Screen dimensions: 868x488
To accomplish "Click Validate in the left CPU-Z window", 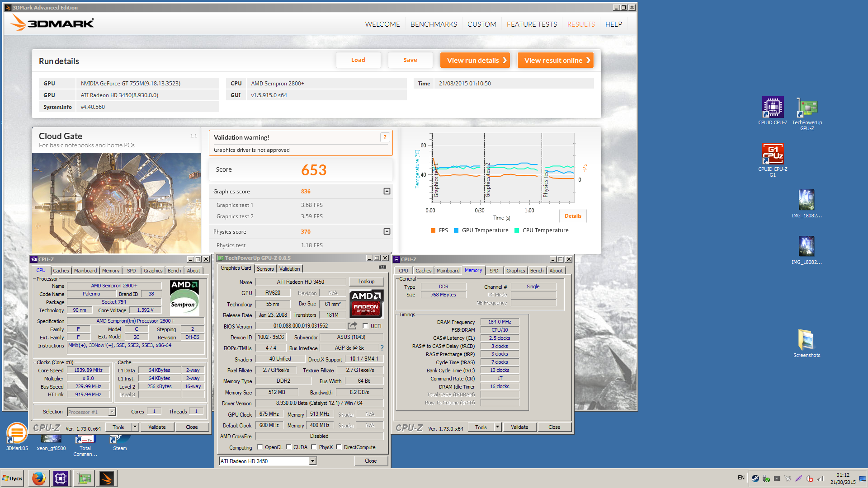I will [157, 427].
